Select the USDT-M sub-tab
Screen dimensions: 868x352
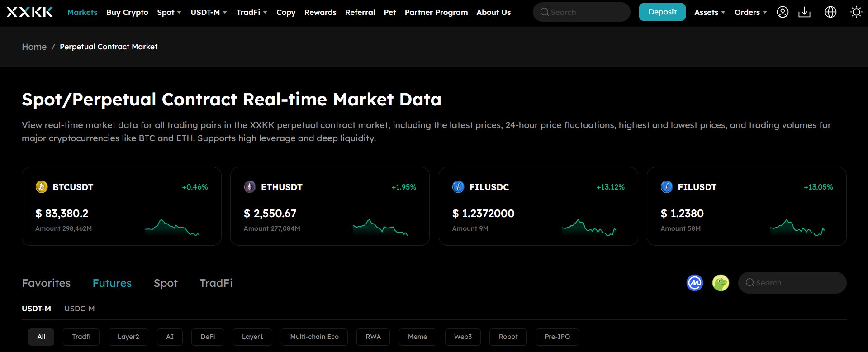coord(36,309)
